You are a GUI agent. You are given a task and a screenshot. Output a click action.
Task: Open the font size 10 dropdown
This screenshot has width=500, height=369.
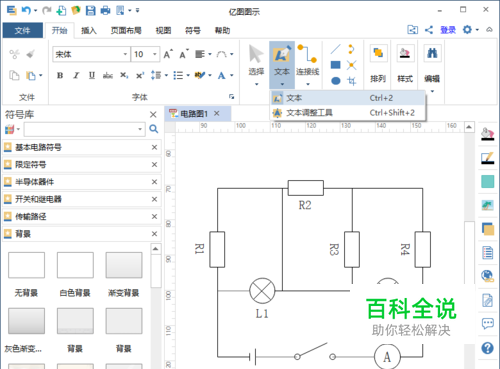tap(155, 54)
